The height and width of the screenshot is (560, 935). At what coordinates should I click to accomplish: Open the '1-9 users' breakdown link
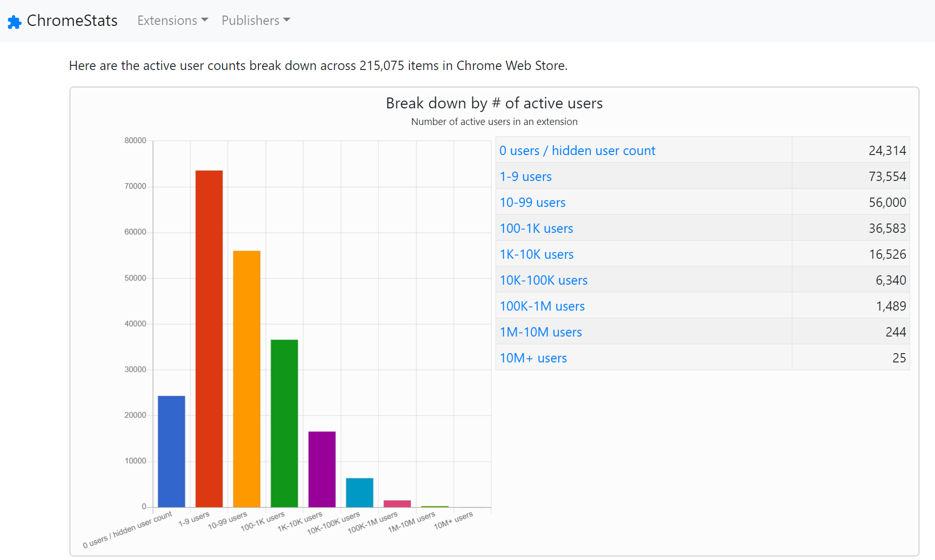[x=526, y=176]
